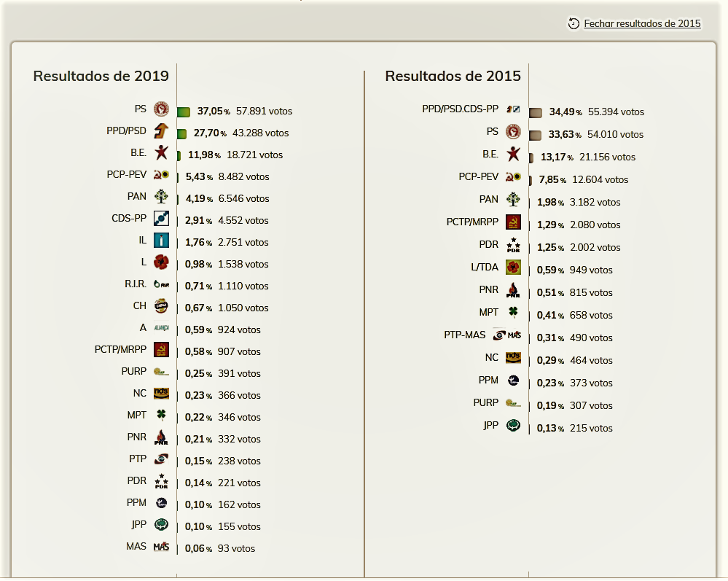Click the MPT clover logo in 2015 results

(513, 313)
